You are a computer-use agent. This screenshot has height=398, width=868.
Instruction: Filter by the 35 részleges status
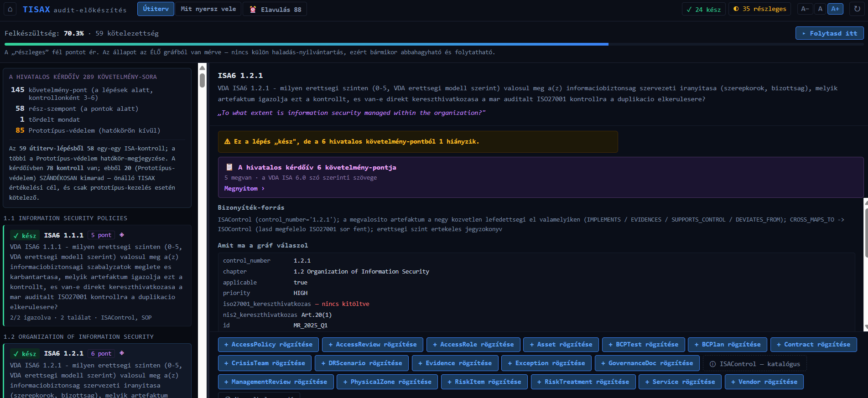pos(760,9)
